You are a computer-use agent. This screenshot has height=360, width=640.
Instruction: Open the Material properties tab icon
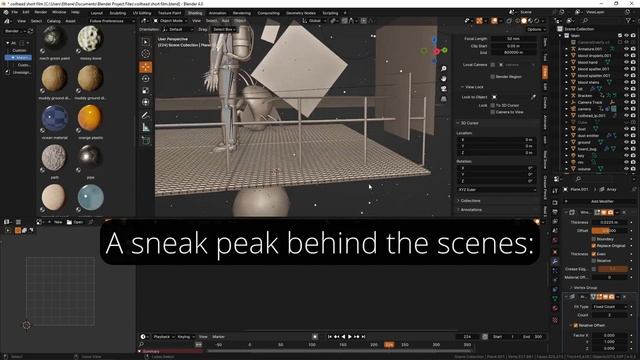[x=555, y=308]
